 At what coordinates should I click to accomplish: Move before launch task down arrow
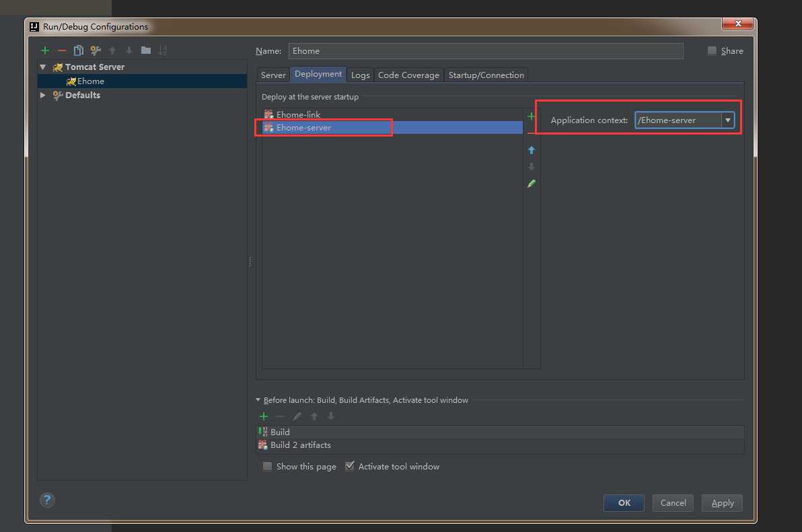tap(331, 416)
